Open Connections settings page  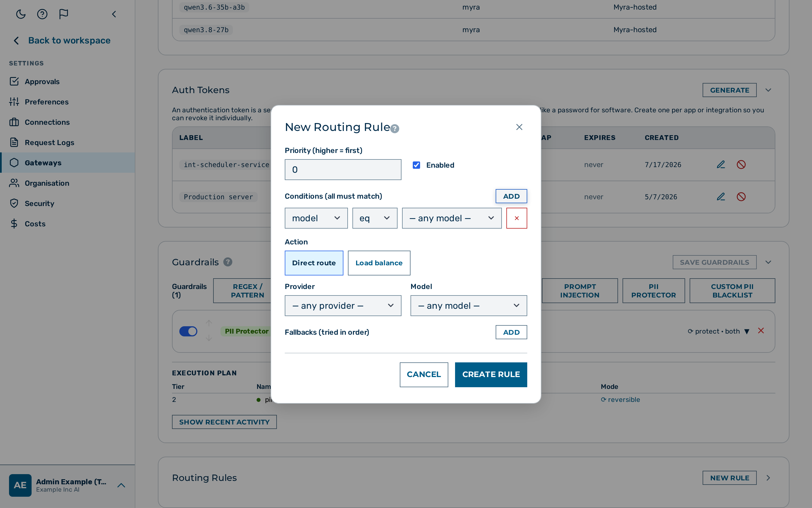[x=67, y=122]
